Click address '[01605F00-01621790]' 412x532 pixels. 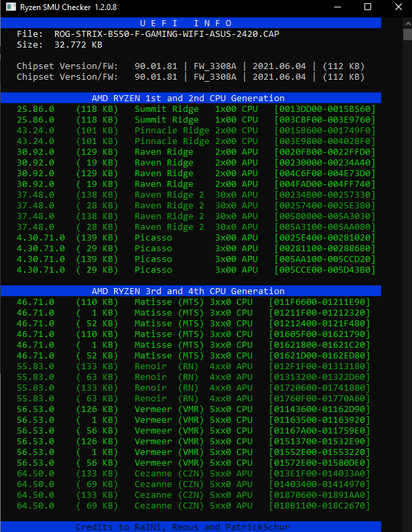[x=320, y=334]
